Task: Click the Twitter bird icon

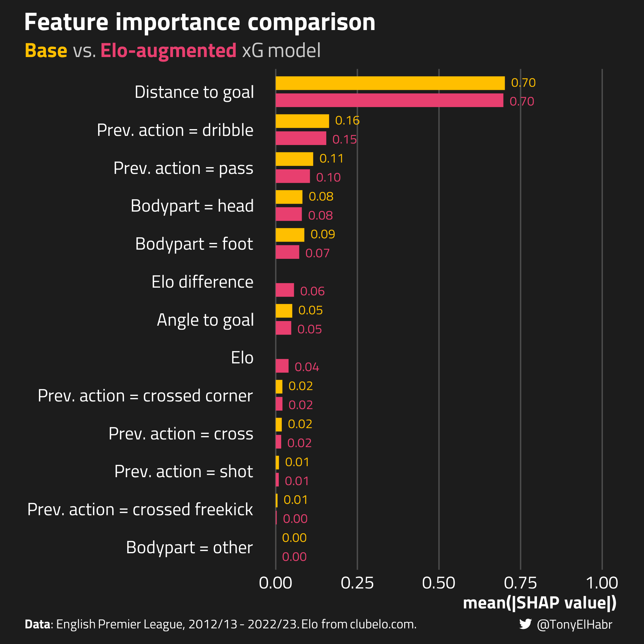Action: point(525,624)
